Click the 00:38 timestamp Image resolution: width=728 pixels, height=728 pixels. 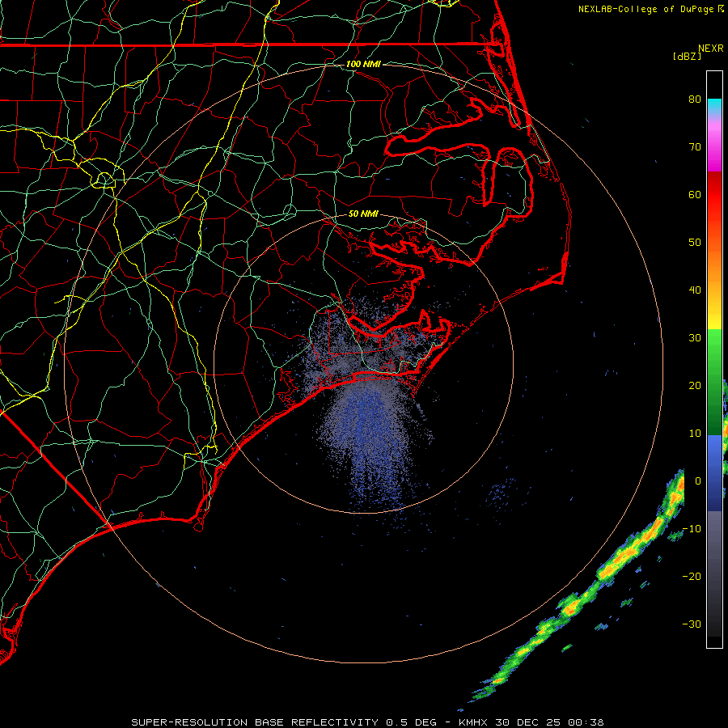[587, 722]
